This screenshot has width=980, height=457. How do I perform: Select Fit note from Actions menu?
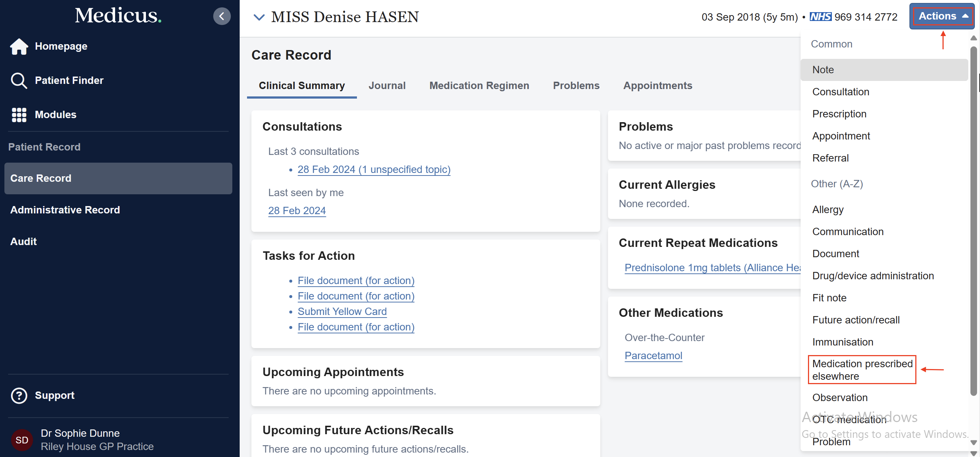tap(829, 298)
